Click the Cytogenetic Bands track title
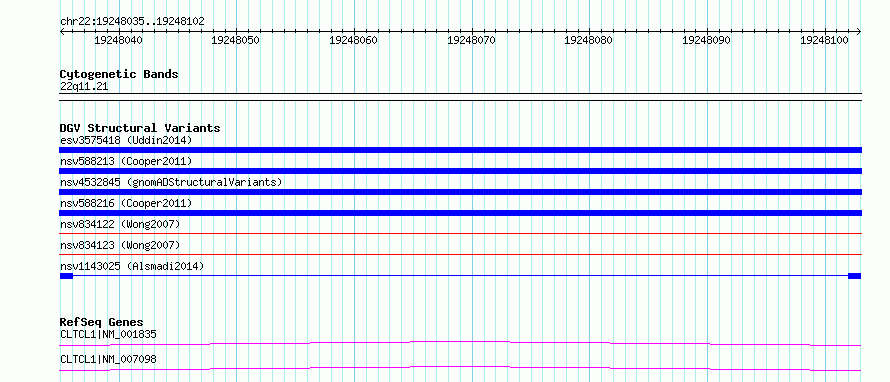Viewport: 890px width, 382px height. click(119, 74)
